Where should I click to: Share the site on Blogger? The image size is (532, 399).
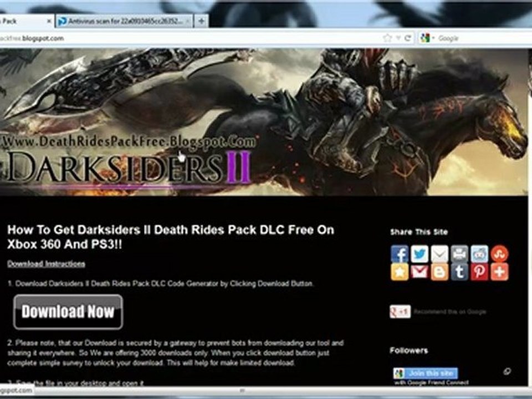(439, 272)
